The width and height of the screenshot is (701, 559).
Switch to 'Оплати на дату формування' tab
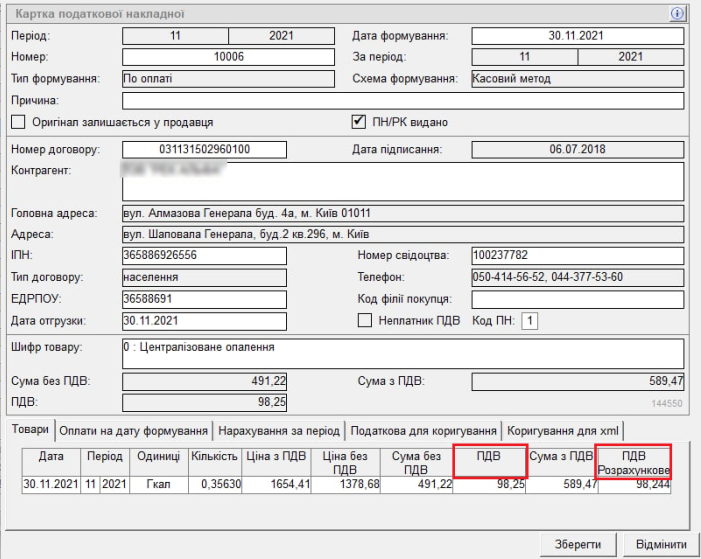click(134, 430)
